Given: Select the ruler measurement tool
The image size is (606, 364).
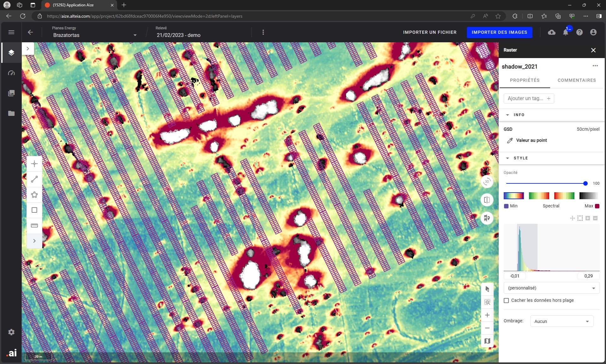Looking at the screenshot, I should (x=34, y=225).
